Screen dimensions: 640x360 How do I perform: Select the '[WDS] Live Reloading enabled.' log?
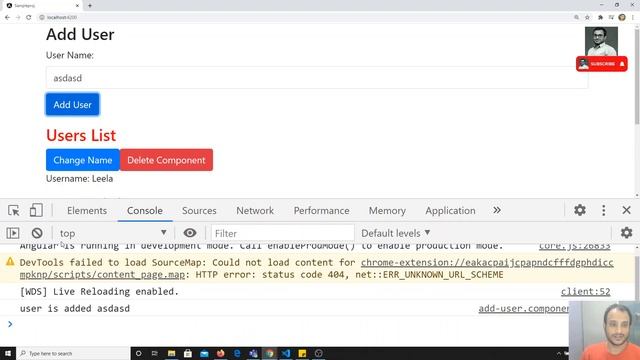pyautogui.click(x=99, y=291)
